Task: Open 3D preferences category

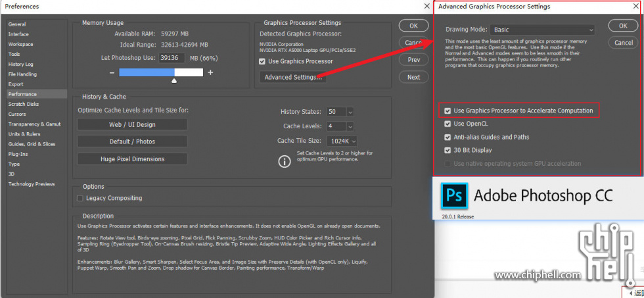Action: point(11,174)
